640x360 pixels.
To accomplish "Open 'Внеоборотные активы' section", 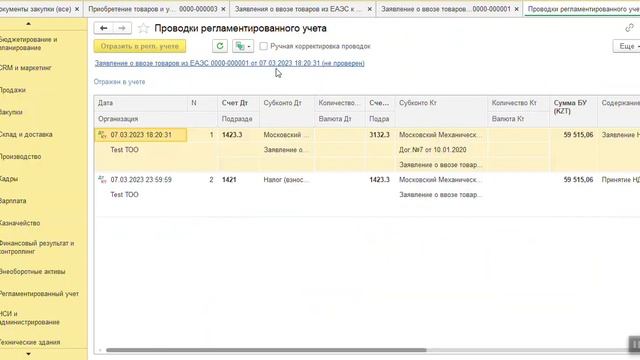I will click(x=33, y=271).
